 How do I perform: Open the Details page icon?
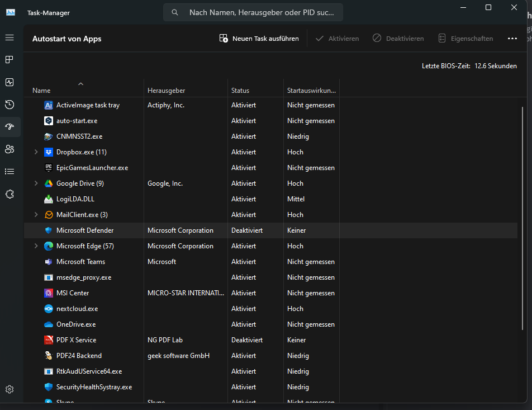point(9,172)
